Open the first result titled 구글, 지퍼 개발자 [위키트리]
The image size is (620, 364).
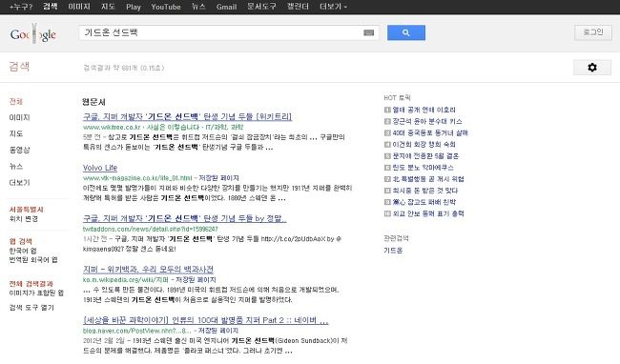pyautogui.click(x=187, y=116)
